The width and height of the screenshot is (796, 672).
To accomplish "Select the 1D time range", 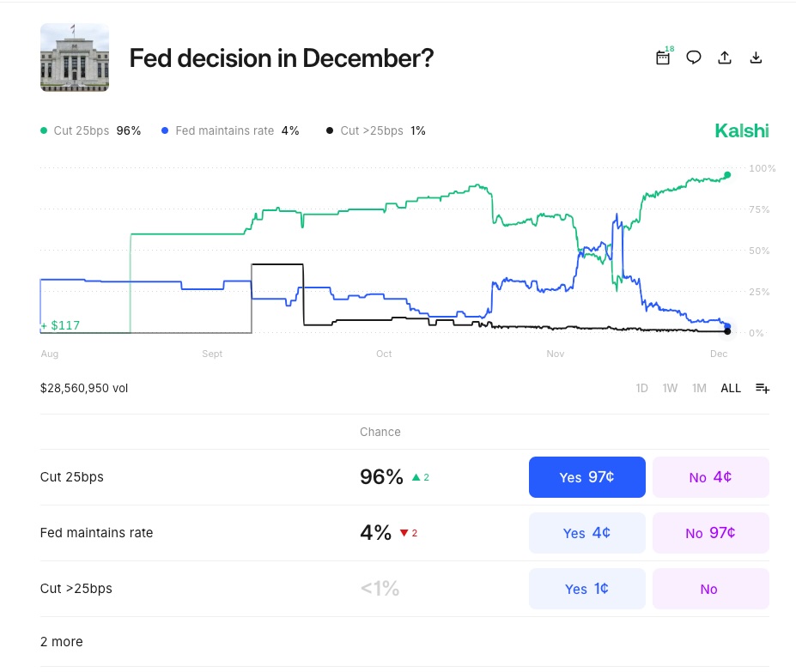I will point(641,388).
